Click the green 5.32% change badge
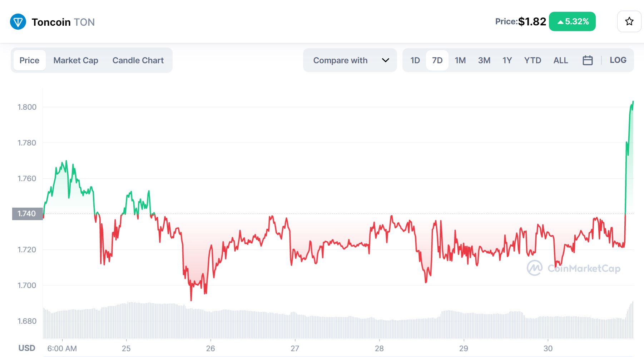644x357 pixels. tap(572, 21)
